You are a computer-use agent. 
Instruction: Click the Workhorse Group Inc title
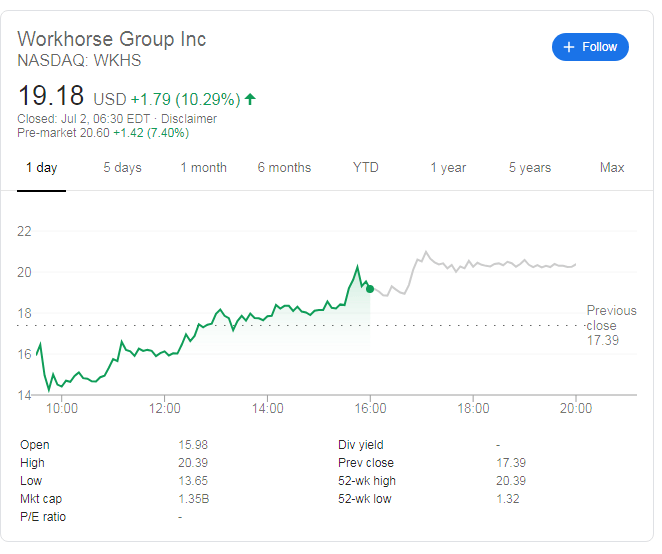(x=111, y=39)
